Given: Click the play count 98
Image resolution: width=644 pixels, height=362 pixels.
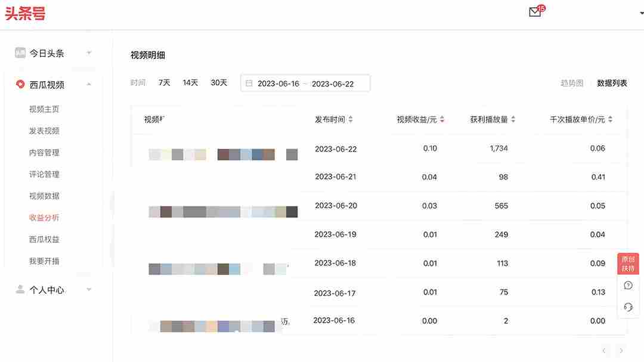Looking at the screenshot, I should pos(503,177).
